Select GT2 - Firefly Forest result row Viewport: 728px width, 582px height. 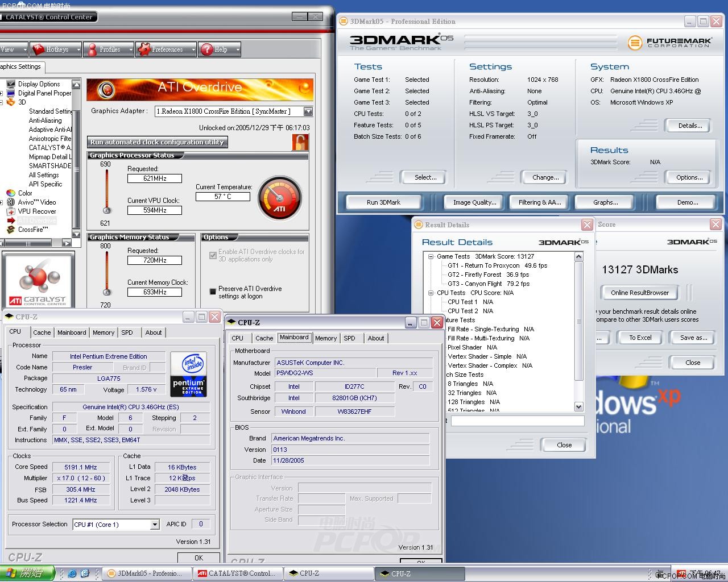tap(488, 275)
